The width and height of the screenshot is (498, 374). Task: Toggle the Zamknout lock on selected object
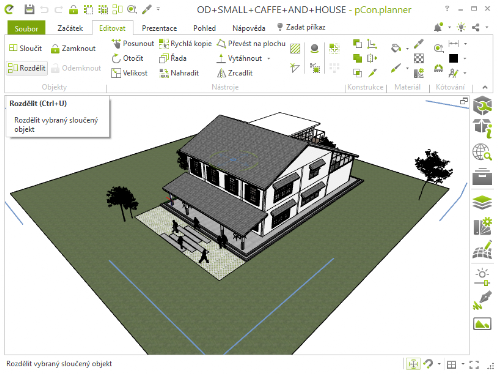(x=73, y=49)
